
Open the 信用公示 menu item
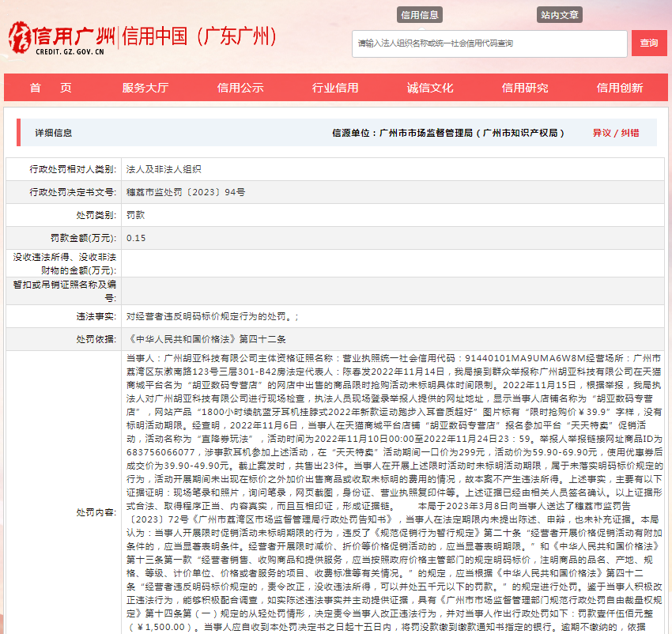(x=240, y=88)
